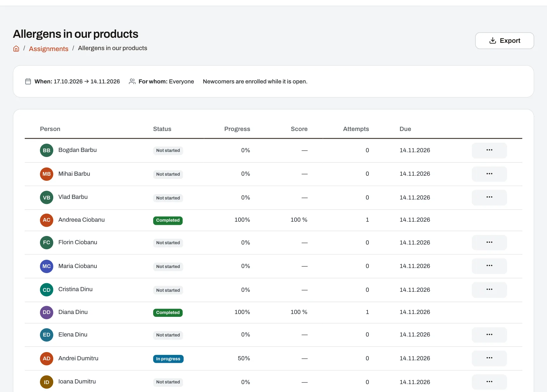547x392 pixels.
Task: Click the CD avatar for Cristina Dinu
Action: (x=47, y=290)
